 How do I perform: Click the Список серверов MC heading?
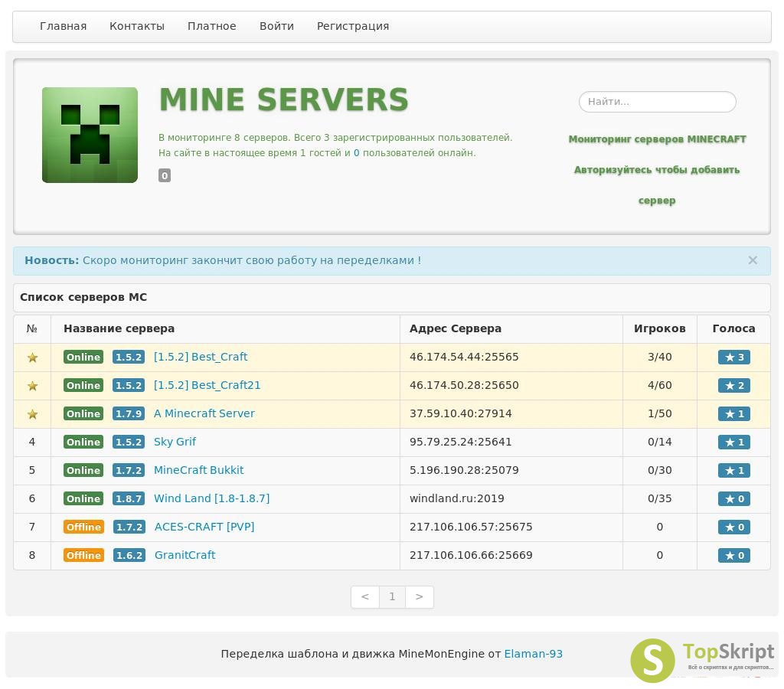[83, 297]
